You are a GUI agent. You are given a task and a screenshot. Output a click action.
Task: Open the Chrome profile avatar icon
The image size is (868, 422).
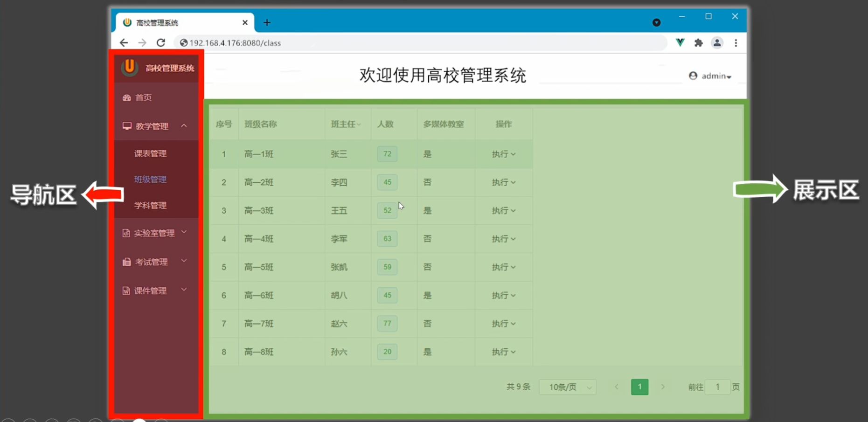click(x=717, y=43)
